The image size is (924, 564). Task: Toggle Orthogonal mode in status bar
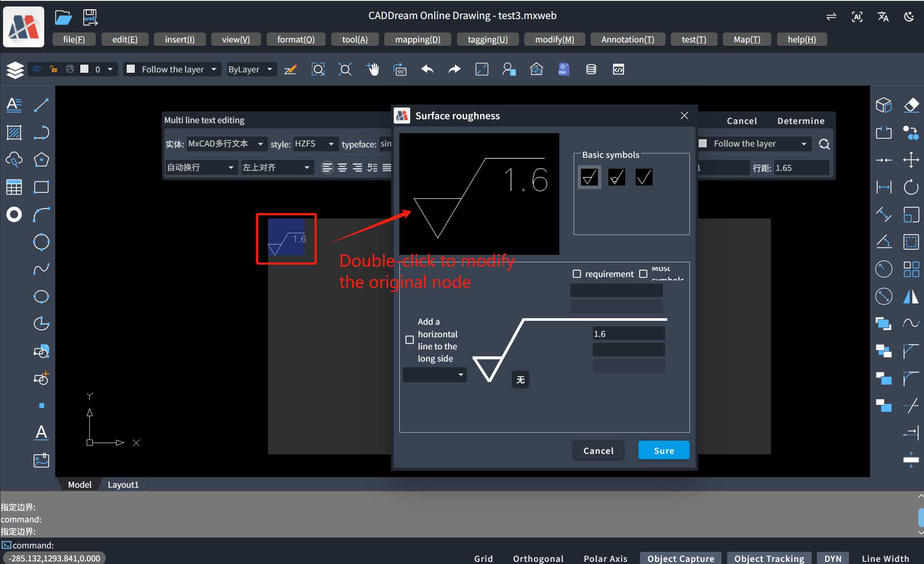click(x=538, y=558)
